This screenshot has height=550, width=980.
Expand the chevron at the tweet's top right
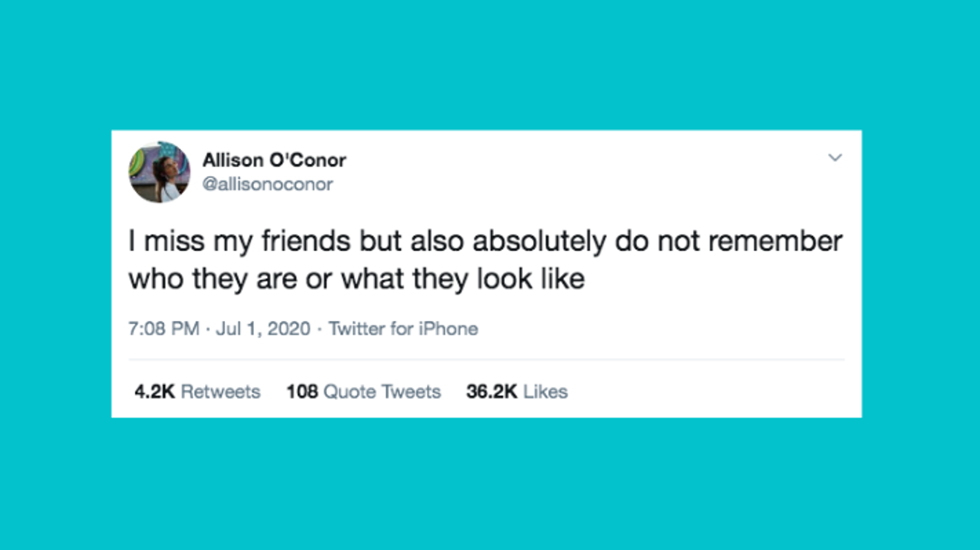click(836, 158)
